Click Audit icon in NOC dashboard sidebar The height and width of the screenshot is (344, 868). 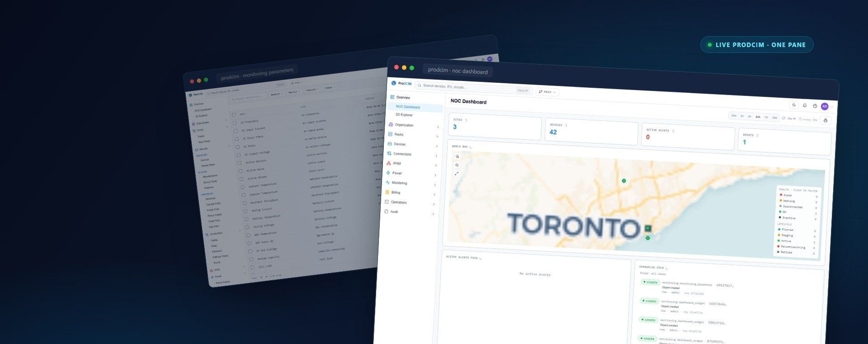point(386,211)
